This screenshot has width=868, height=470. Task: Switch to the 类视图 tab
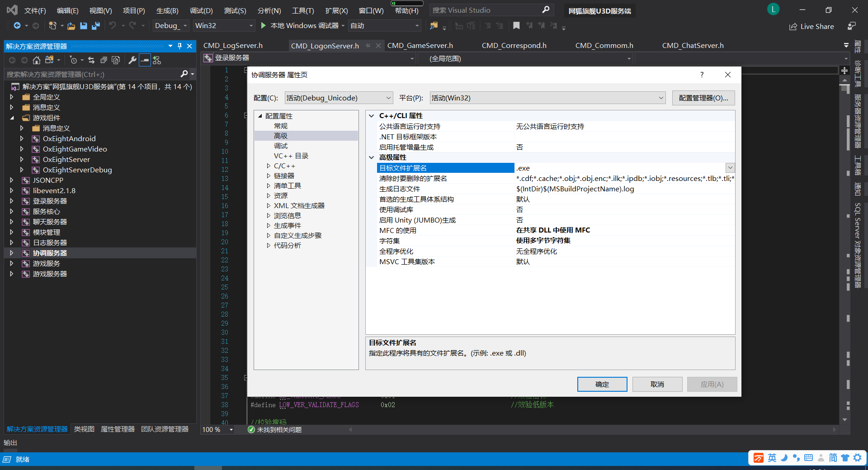pyautogui.click(x=84, y=429)
